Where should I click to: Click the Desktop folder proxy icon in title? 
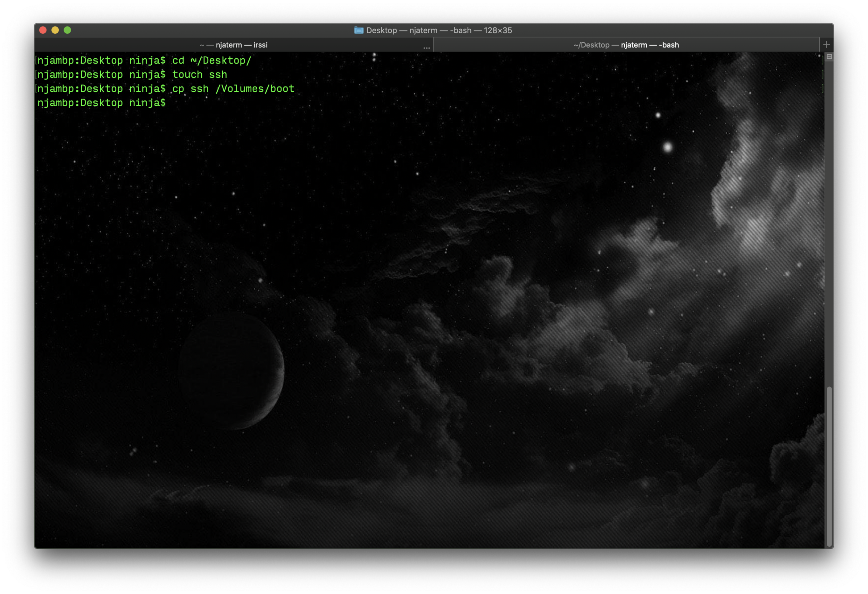coord(359,30)
